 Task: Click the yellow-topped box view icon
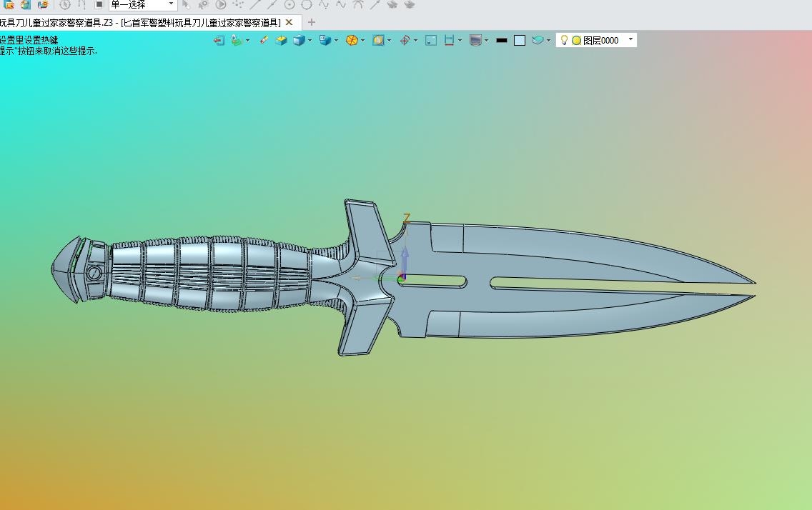(x=281, y=40)
